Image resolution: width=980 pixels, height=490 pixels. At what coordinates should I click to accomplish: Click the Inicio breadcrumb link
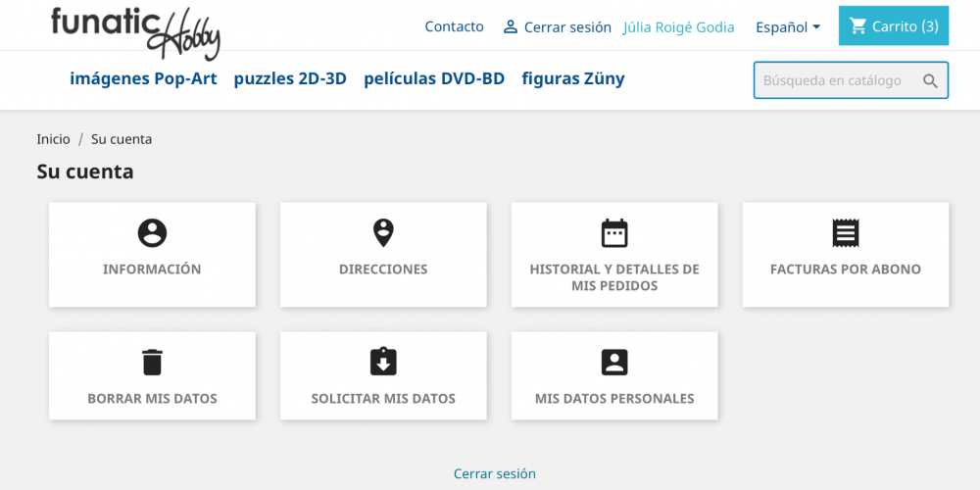coord(53,139)
